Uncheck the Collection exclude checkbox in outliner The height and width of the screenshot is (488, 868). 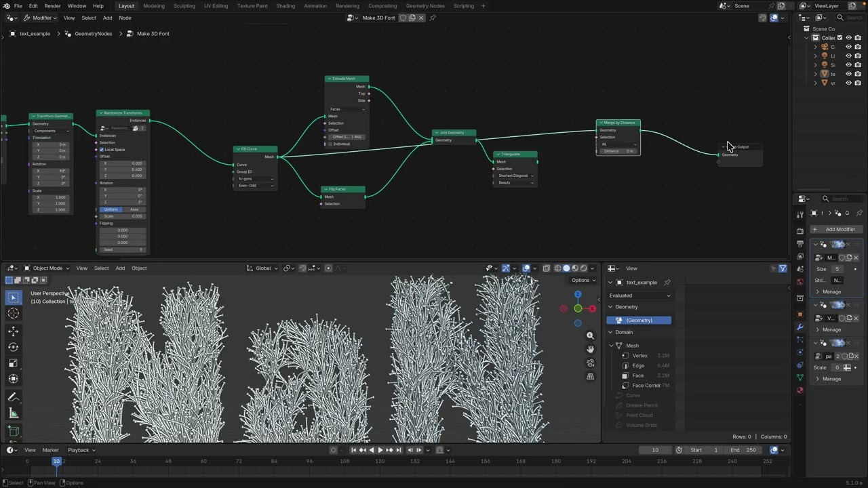[840, 38]
